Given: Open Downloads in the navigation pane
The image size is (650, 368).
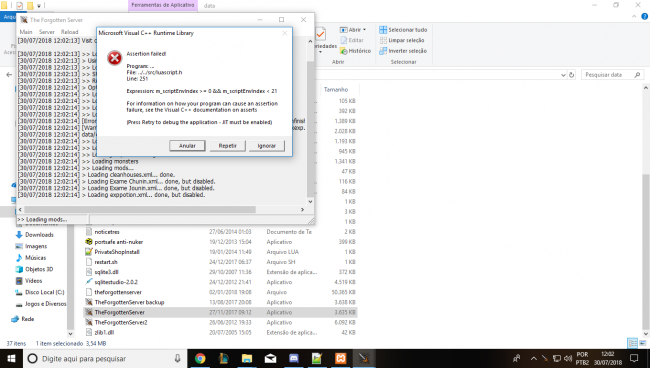Looking at the screenshot, I should pos(39,235).
